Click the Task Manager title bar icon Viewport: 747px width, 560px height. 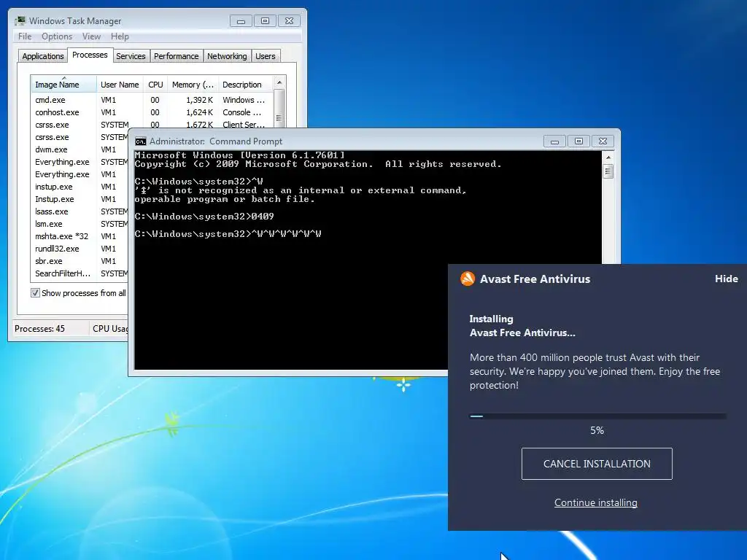[20, 21]
